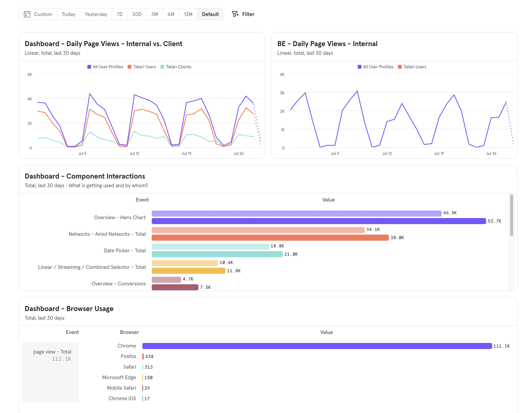
Task: Switch to the 12M time range
Action: tap(188, 14)
